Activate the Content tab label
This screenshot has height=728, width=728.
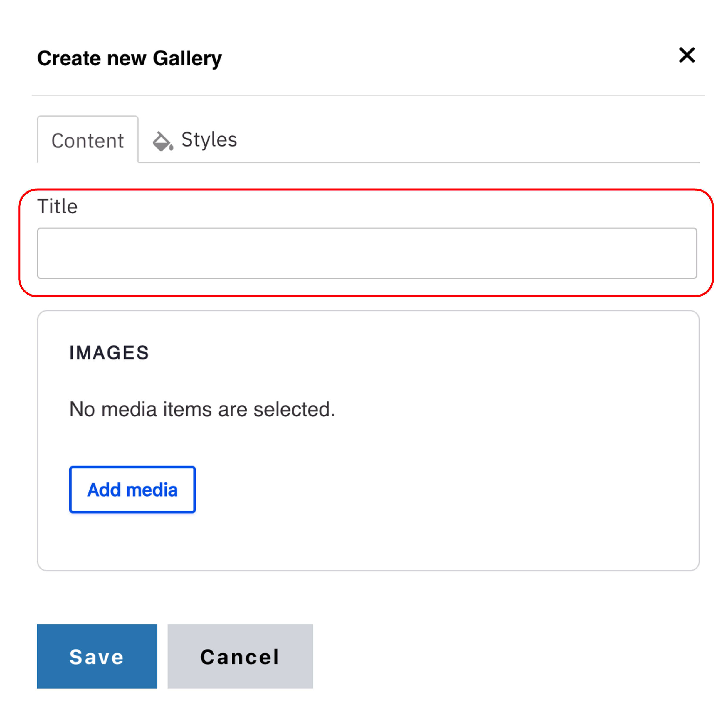[88, 141]
